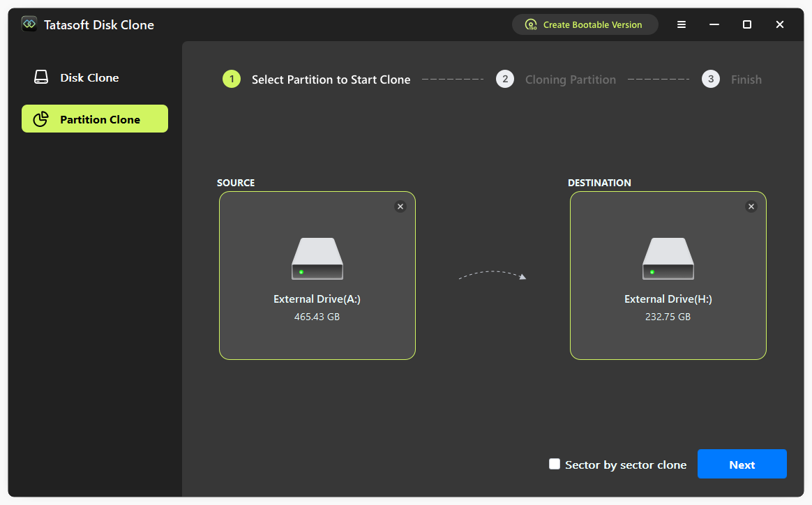Select the Partition Clone sidebar icon

[40, 119]
